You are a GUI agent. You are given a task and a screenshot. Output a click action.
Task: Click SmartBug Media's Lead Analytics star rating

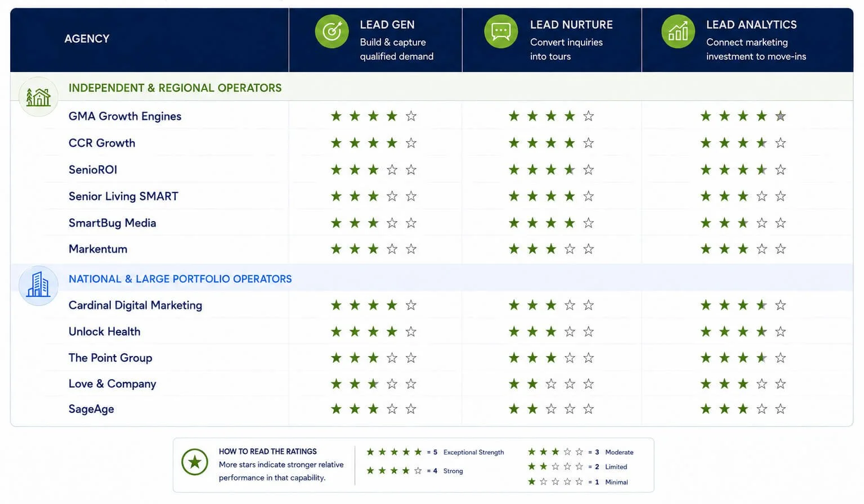coord(743,223)
